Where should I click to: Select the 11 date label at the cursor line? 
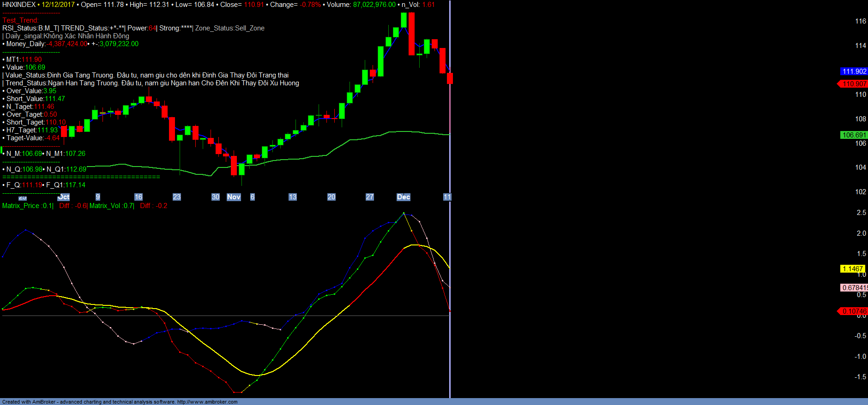tap(446, 197)
